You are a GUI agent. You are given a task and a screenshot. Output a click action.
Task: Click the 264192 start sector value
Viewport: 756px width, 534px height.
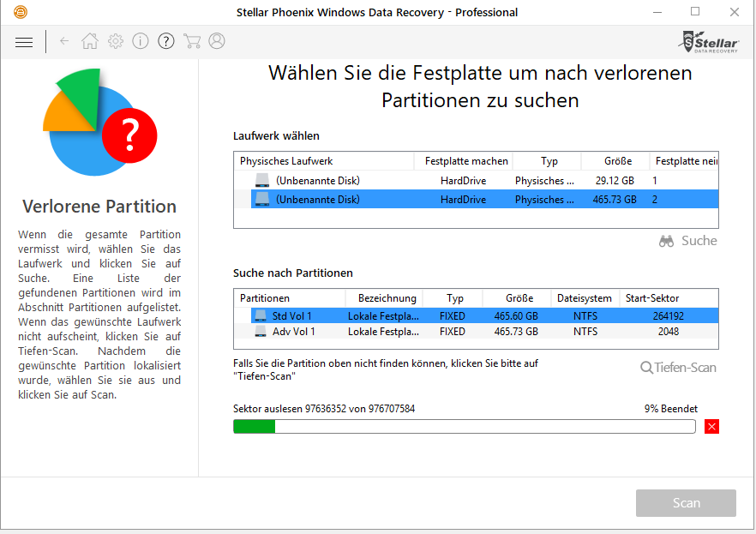[x=669, y=316]
